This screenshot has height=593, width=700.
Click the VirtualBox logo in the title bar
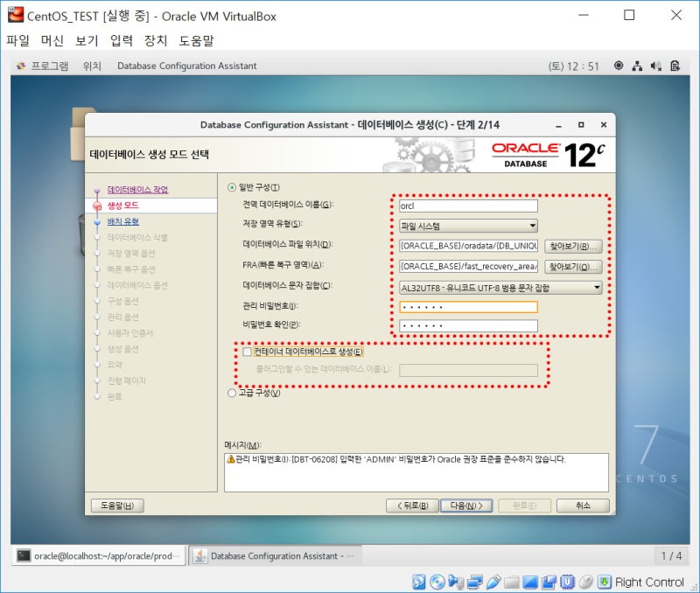(x=16, y=15)
